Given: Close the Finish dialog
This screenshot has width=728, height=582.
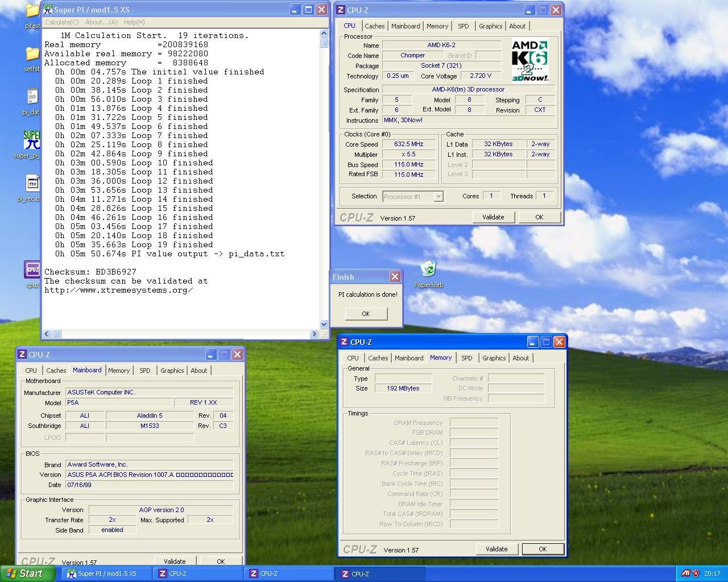Looking at the screenshot, I should coord(395,276).
